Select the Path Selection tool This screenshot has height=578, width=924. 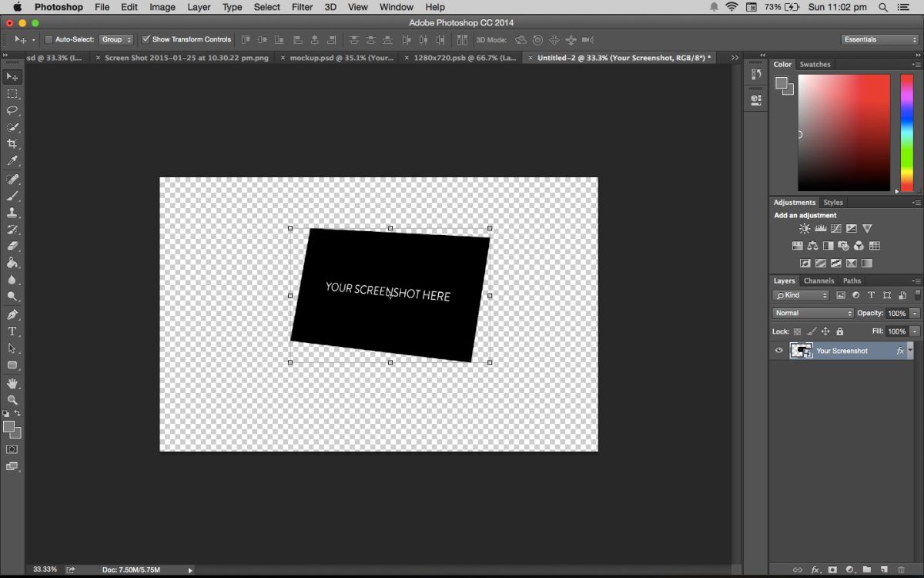[x=12, y=348]
